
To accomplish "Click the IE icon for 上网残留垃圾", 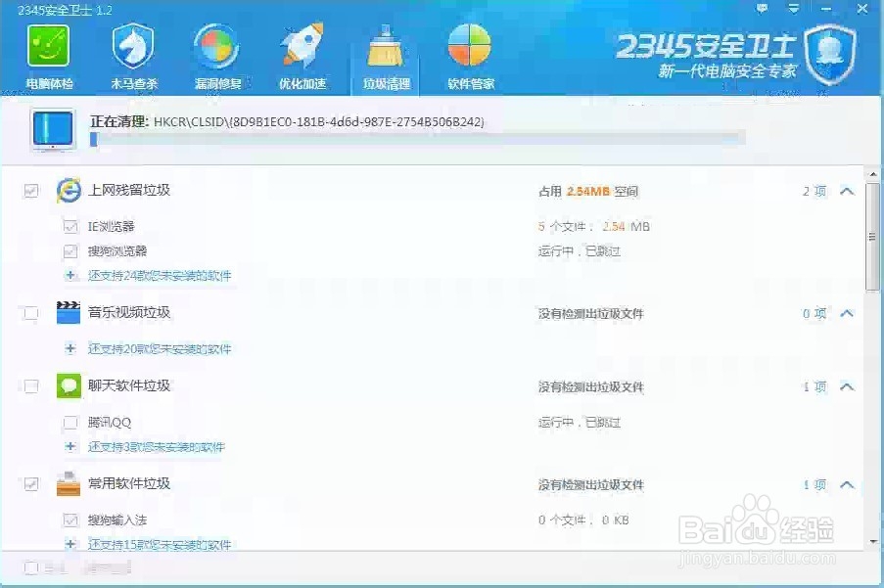I will pyautogui.click(x=69, y=191).
